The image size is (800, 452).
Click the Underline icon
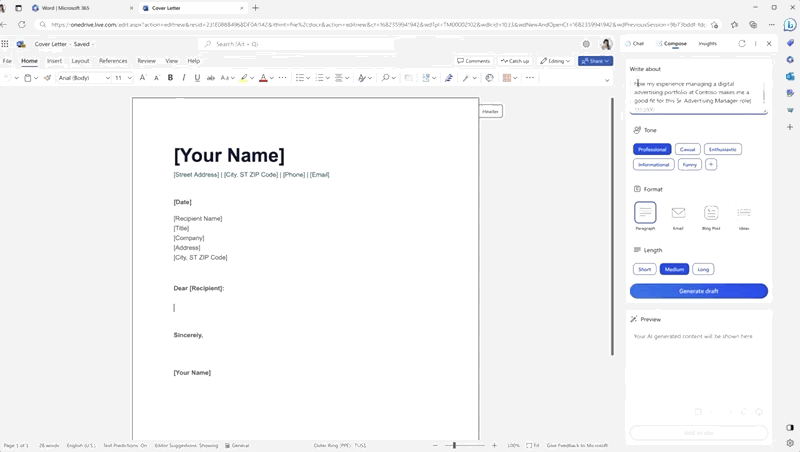point(197,78)
